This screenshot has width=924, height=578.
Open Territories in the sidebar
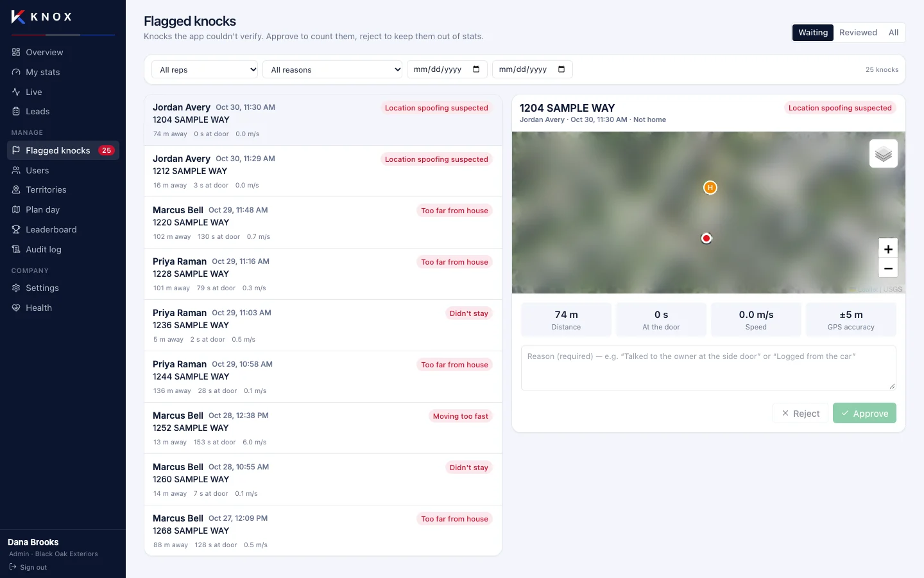(x=63, y=189)
